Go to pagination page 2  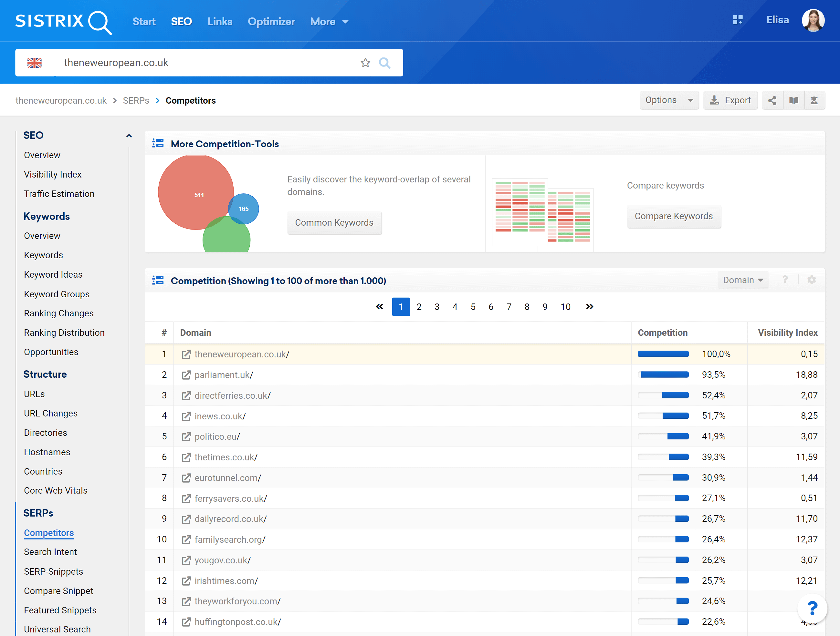419,307
